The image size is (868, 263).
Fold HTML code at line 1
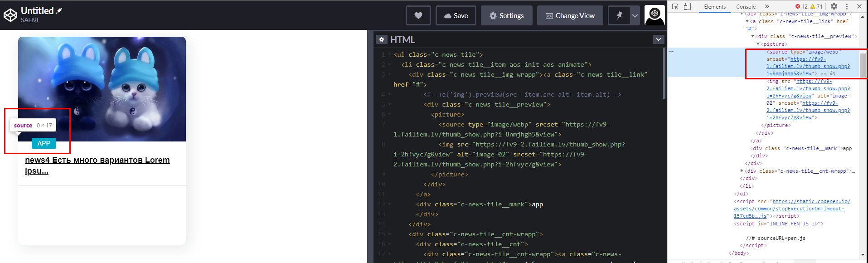click(389, 54)
